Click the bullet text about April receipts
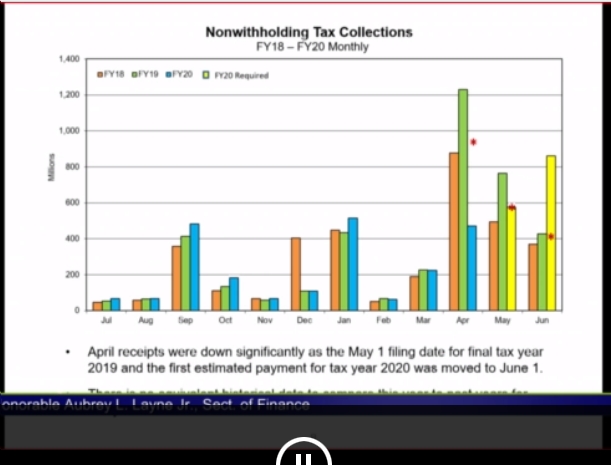The height and width of the screenshot is (465, 611). [315, 360]
